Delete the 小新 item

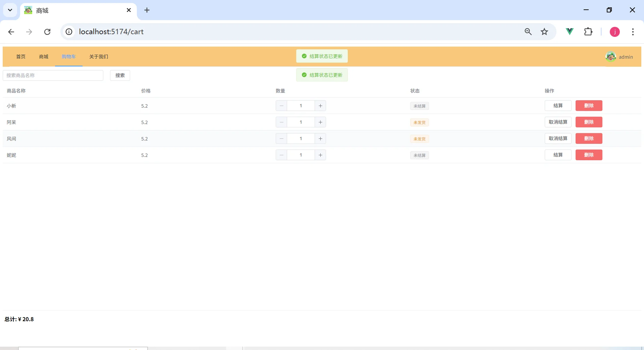point(589,106)
